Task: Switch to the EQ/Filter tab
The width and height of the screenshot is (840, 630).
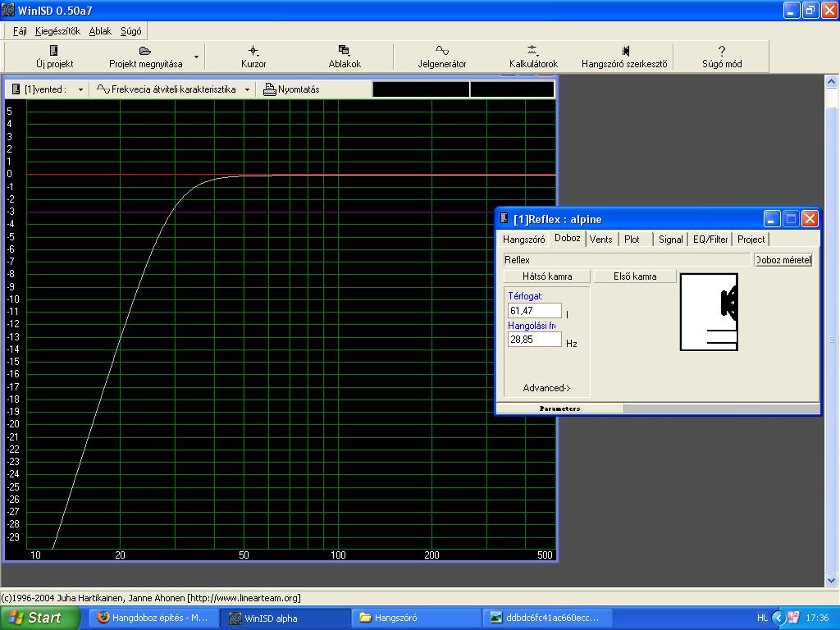Action: pos(710,240)
